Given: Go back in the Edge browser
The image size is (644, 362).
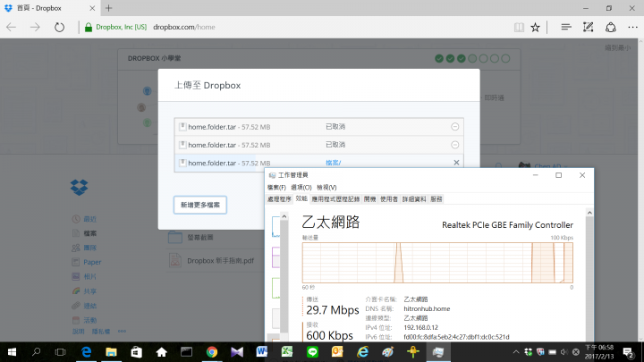Looking at the screenshot, I should (x=11, y=27).
